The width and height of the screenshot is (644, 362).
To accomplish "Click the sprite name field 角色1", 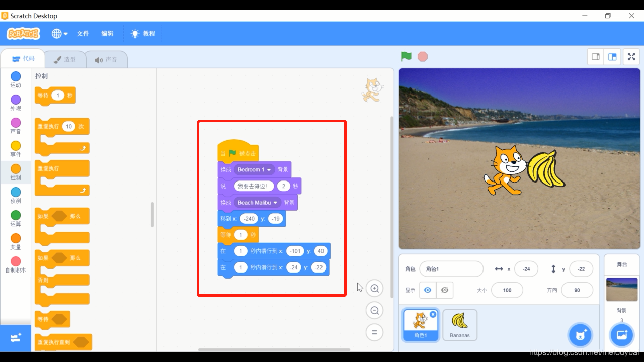I will pyautogui.click(x=451, y=269).
